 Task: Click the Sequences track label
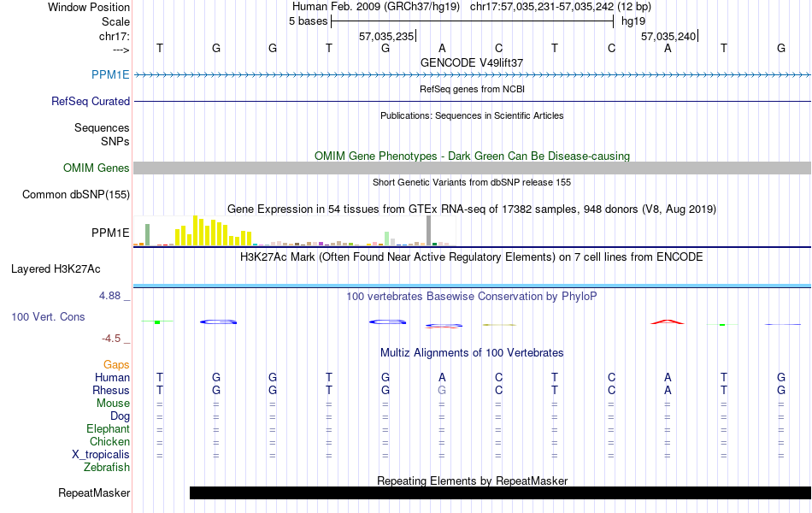(x=102, y=127)
